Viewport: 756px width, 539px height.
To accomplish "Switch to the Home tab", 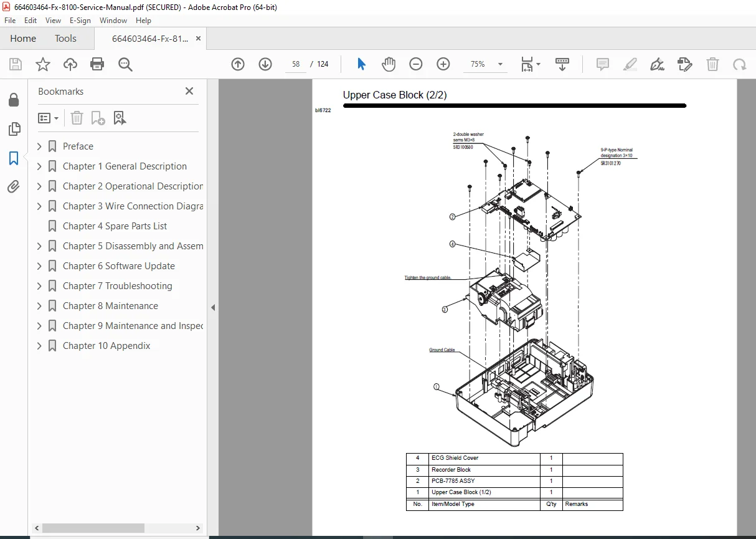I will tap(23, 39).
